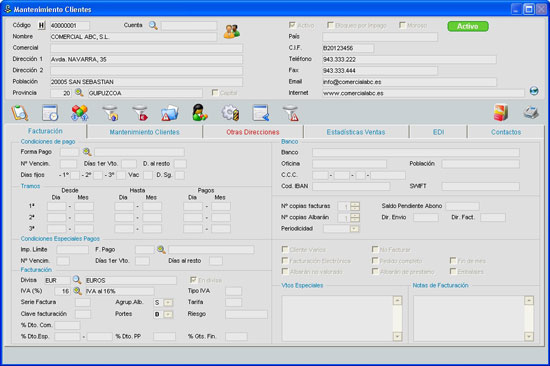Click the Nombre field COMERCIAL ABC, S.L.
The width and height of the screenshot is (550, 366).
[133, 37]
